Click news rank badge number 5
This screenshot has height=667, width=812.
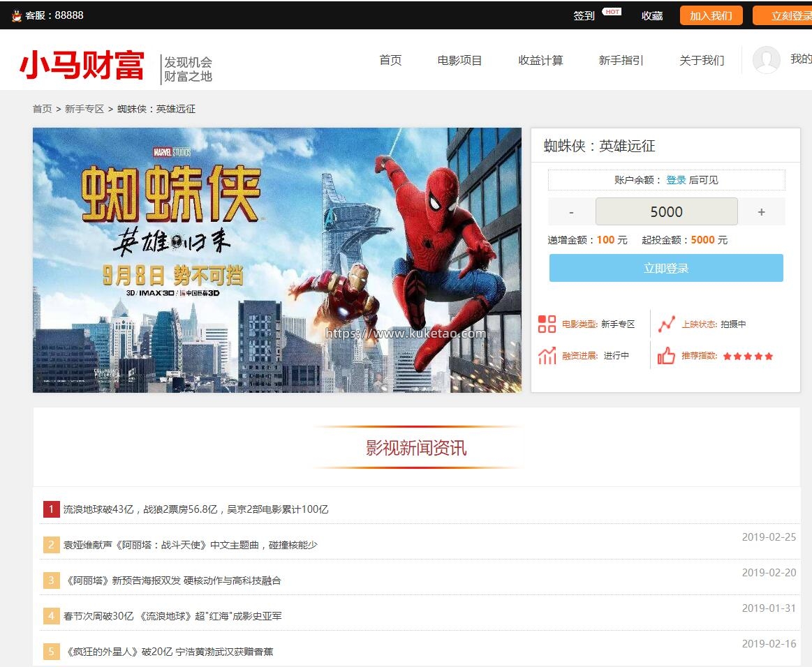pyautogui.click(x=51, y=651)
